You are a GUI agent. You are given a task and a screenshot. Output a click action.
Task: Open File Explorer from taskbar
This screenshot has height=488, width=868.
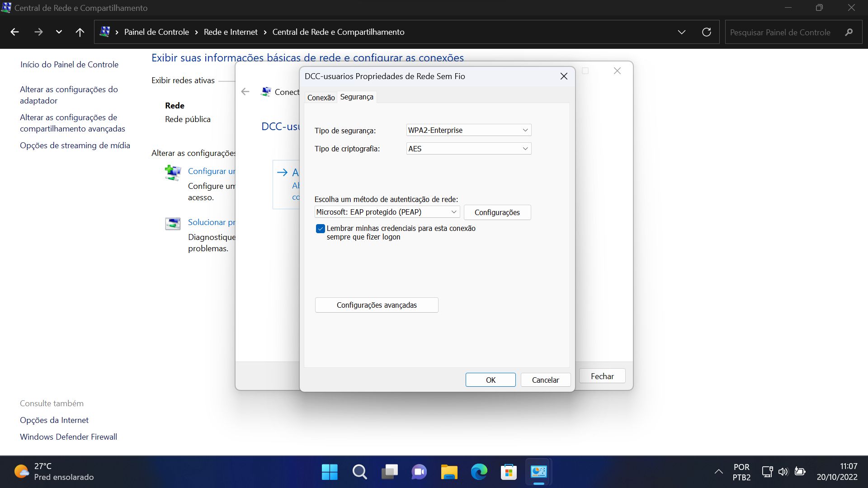449,472
